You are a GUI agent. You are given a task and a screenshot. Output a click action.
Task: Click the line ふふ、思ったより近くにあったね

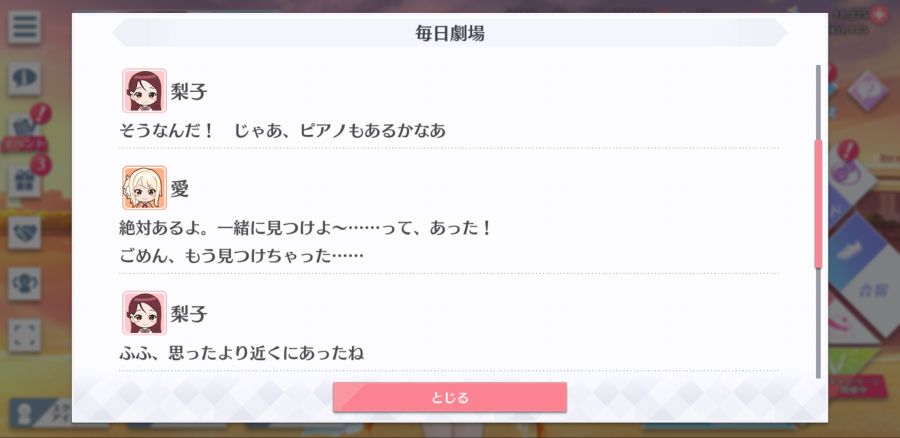[241, 352]
